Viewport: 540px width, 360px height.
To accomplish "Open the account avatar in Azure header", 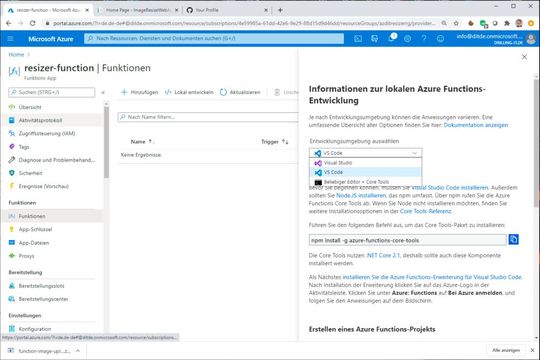I will [531, 39].
